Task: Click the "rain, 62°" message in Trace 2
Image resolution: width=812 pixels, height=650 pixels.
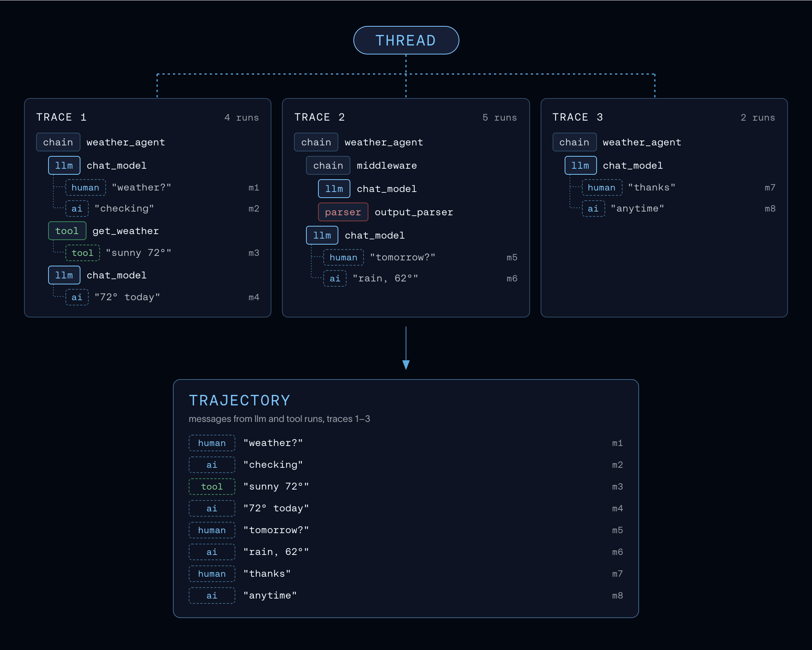Action: (x=385, y=278)
